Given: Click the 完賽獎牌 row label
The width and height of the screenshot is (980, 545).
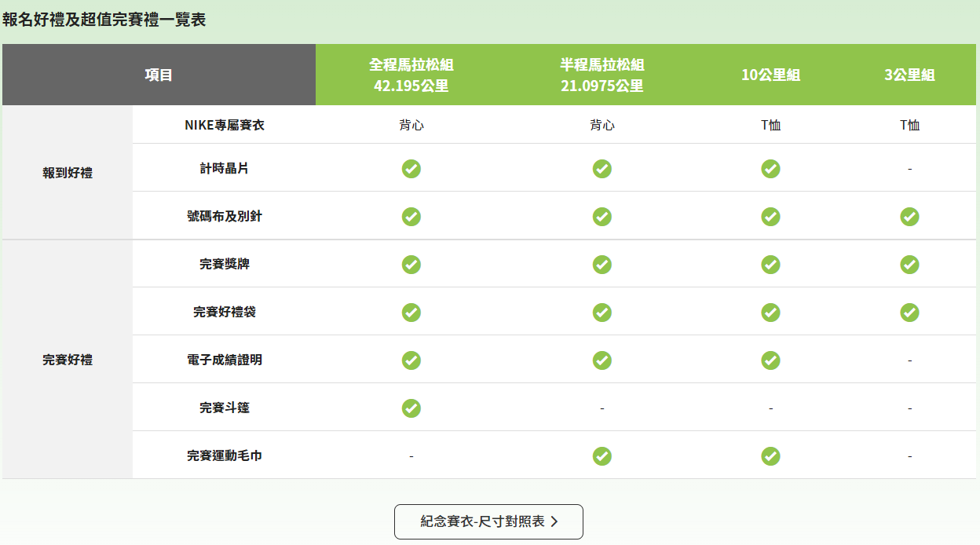Looking at the screenshot, I should pos(225,264).
